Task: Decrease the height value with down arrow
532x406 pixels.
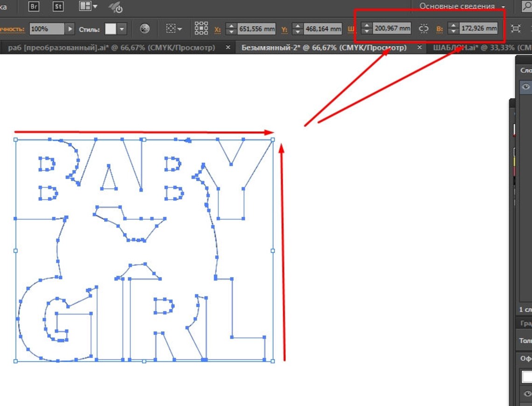Action: (x=453, y=31)
